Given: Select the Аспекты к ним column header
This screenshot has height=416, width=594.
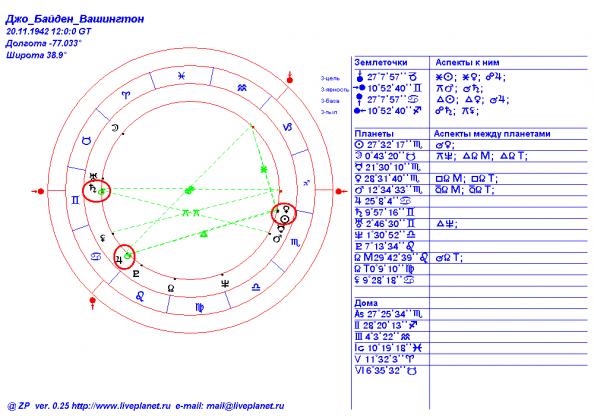Looking at the screenshot, I should (x=467, y=62).
